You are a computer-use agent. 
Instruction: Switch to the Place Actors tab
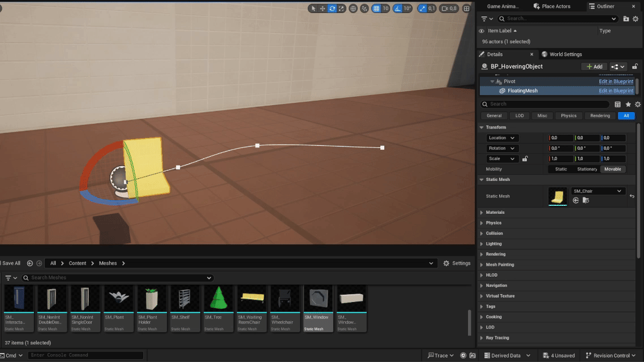pos(552,6)
